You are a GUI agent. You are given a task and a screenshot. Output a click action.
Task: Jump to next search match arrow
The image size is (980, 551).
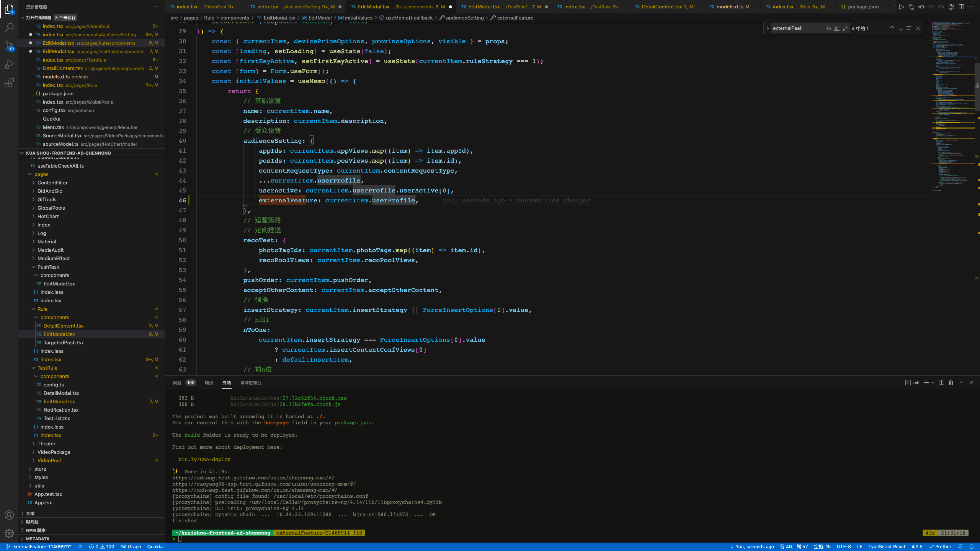coord(901,28)
